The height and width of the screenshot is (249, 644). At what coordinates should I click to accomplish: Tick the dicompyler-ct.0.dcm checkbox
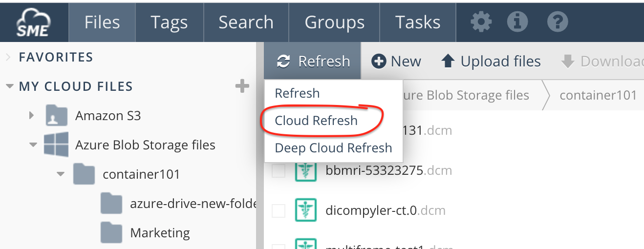click(x=279, y=211)
